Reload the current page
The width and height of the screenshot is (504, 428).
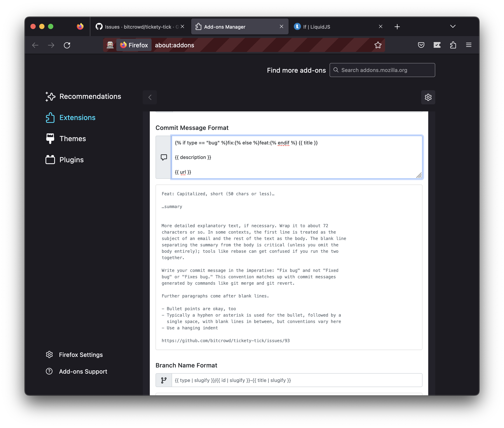point(67,45)
